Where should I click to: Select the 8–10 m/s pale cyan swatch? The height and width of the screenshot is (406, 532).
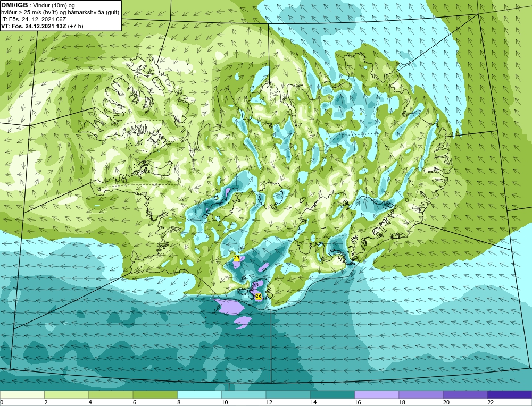coord(199,394)
